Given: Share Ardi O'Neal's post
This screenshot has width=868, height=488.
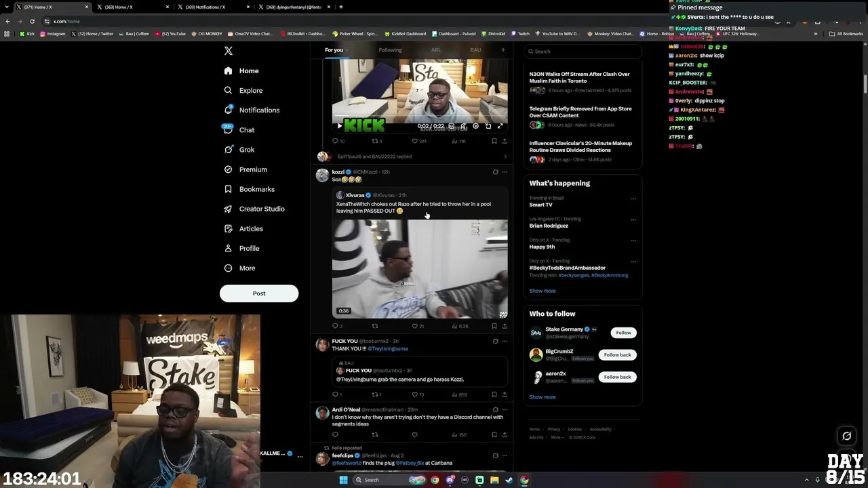Looking at the screenshot, I should (x=505, y=434).
